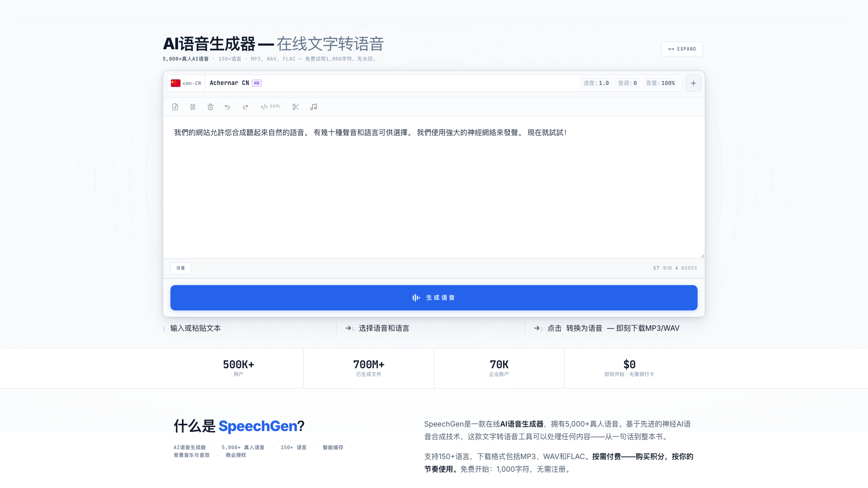Clear text with the trash icon

point(210,107)
